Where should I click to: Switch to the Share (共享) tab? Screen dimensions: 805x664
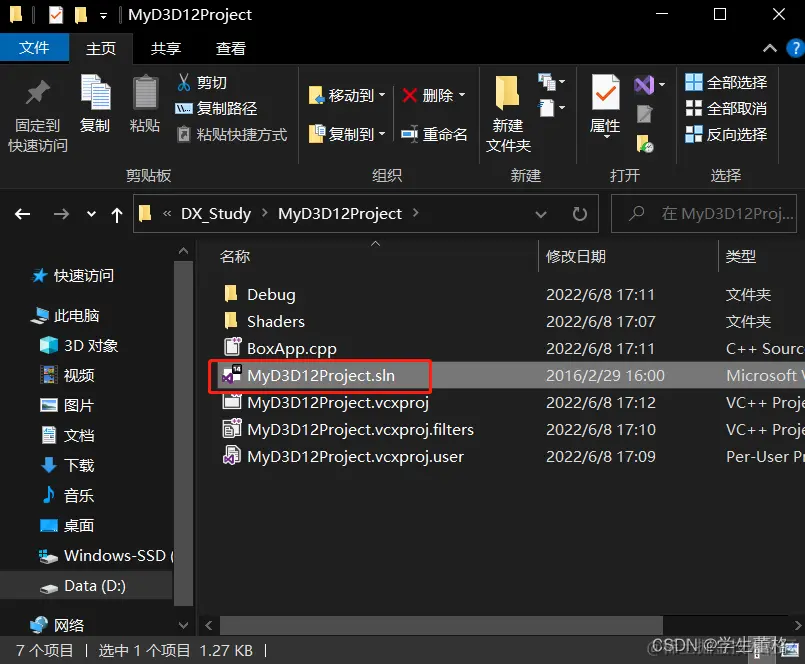point(165,49)
